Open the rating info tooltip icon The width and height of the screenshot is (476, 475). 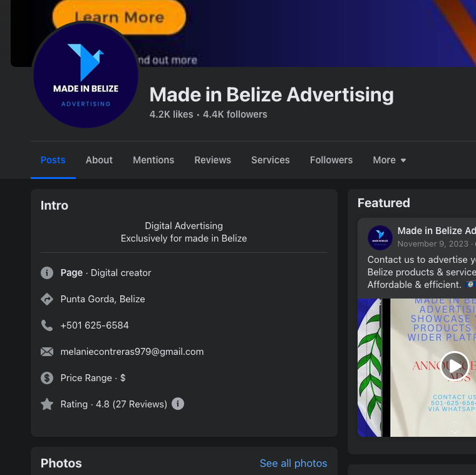pyautogui.click(x=178, y=404)
